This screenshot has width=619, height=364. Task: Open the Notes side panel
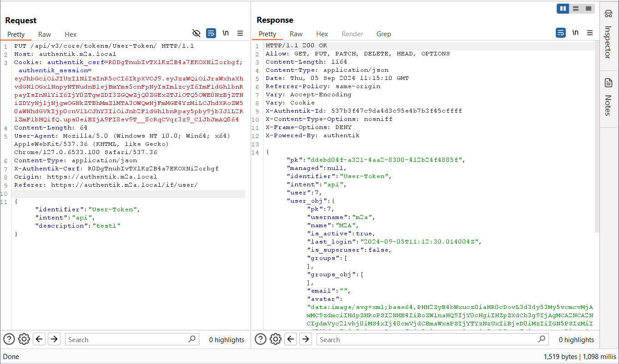pos(608,97)
